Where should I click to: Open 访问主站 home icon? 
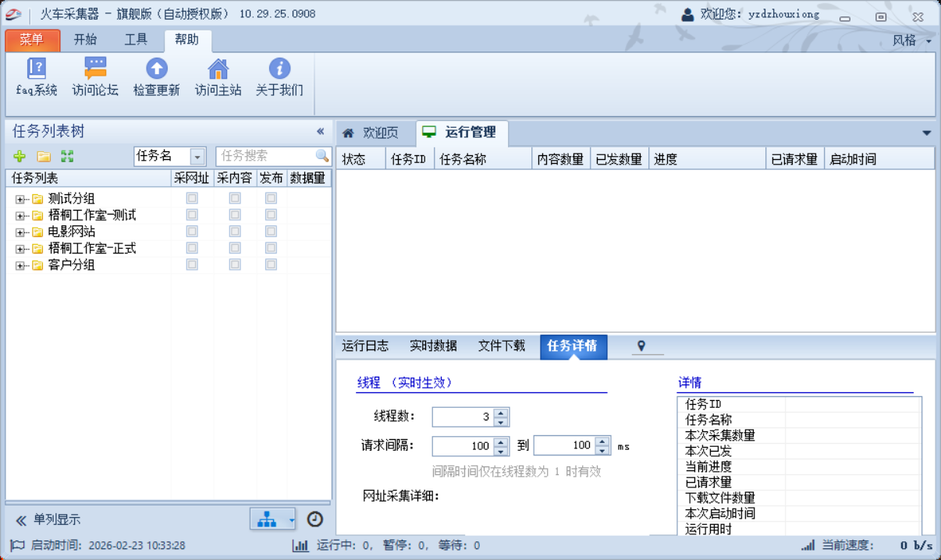point(218,69)
